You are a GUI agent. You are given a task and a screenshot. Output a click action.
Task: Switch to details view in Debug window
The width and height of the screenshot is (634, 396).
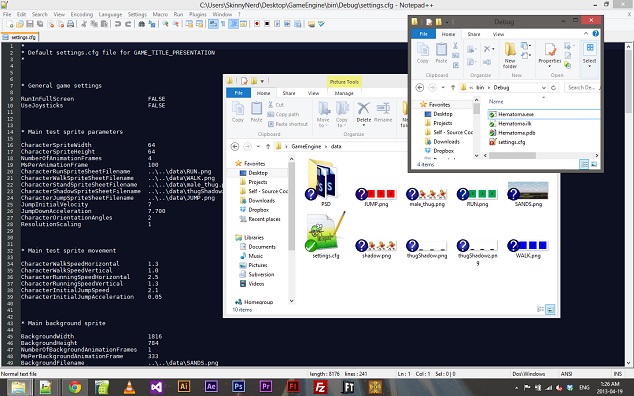click(584, 164)
